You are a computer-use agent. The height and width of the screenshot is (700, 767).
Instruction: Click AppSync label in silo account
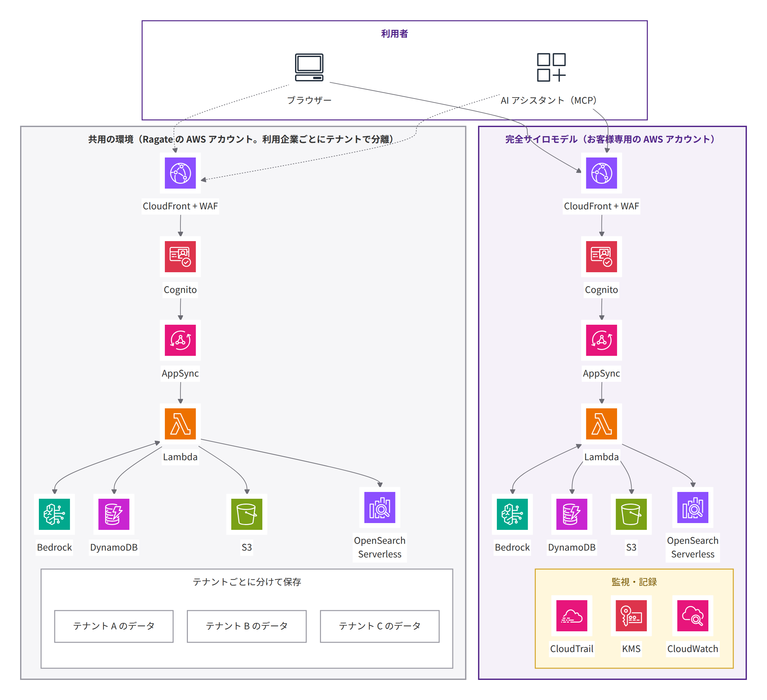click(601, 373)
